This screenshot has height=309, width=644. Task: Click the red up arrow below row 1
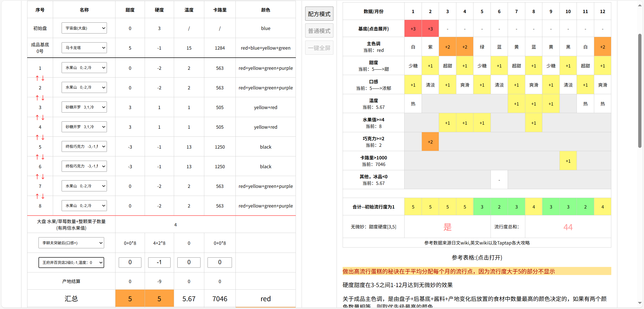pyautogui.click(x=37, y=78)
